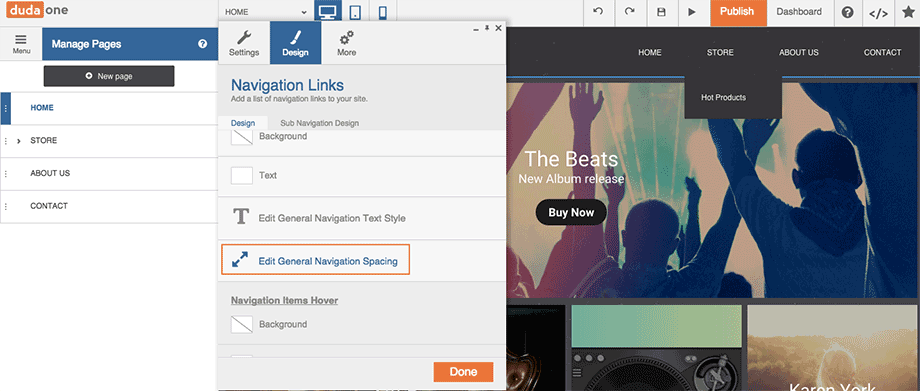The height and width of the screenshot is (391, 920).
Task: Click the star icon in top toolbar
Action: click(908, 12)
